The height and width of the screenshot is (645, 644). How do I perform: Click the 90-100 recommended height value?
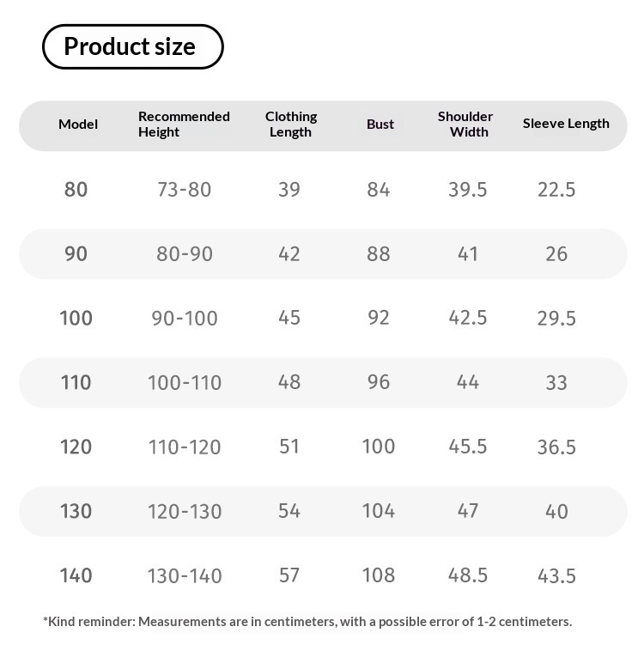pyautogui.click(x=185, y=319)
